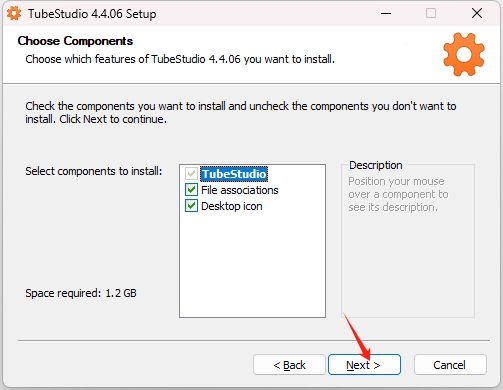The image size is (503, 390).
Task: Toggle the TubeStudio component checkbox
Action: (191, 174)
